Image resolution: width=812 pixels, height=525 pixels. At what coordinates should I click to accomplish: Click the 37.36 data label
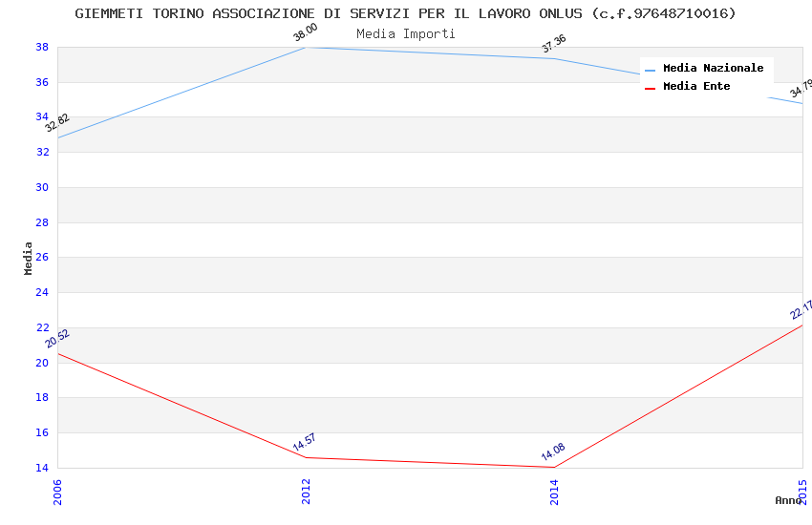pyautogui.click(x=554, y=44)
